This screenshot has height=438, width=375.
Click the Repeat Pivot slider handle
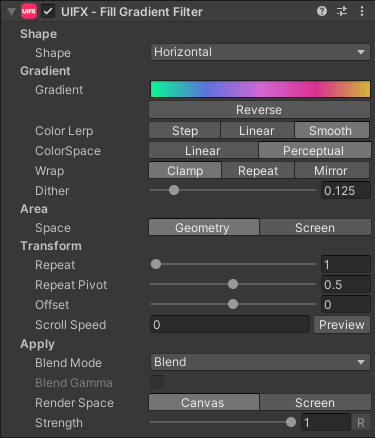point(233,284)
